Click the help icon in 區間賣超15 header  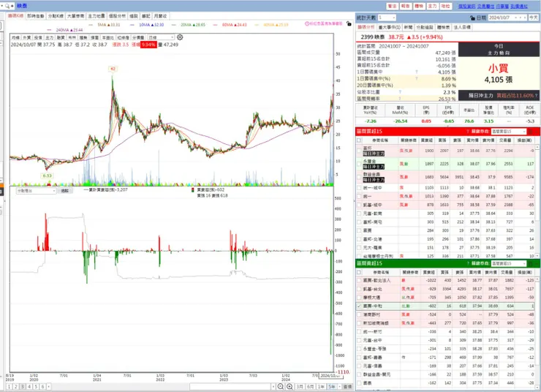pos(468,263)
